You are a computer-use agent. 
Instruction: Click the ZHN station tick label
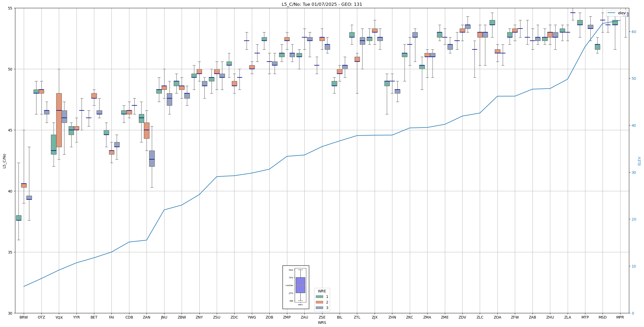tap(392, 317)
